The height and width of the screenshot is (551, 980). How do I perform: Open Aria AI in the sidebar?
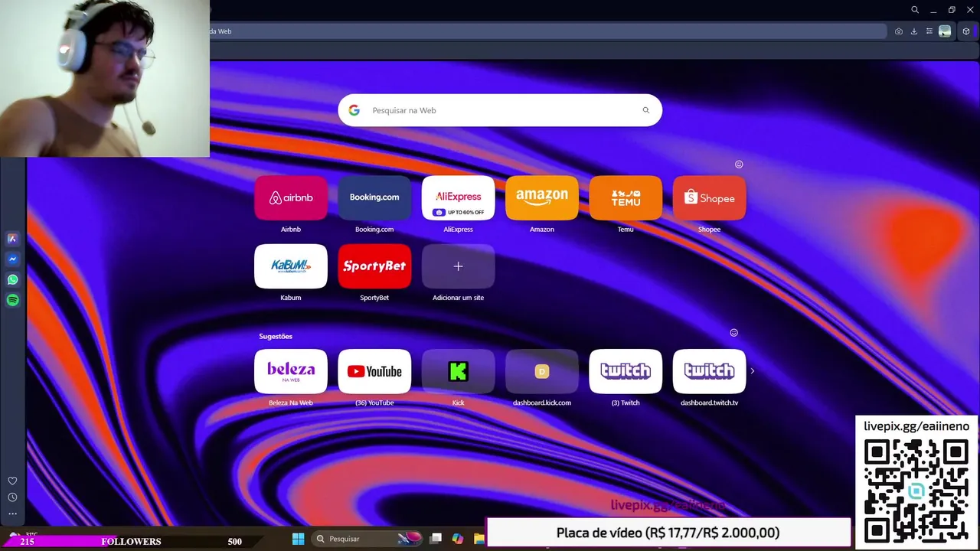(x=12, y=239)
